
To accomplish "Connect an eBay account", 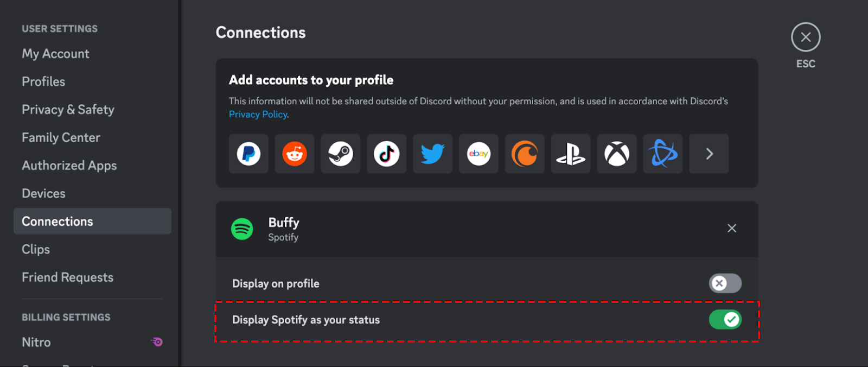I will pyautogui.click(x=478, y=154).
